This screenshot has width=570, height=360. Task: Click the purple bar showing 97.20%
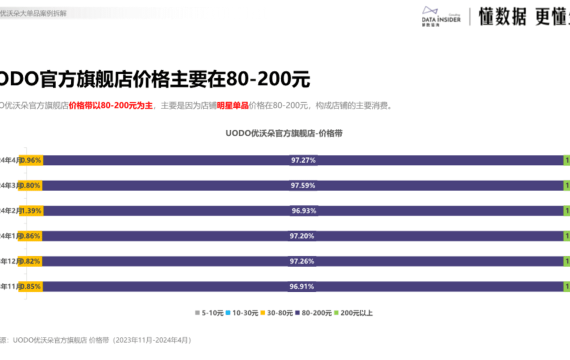pyautogui.click(x=303, y=236)
